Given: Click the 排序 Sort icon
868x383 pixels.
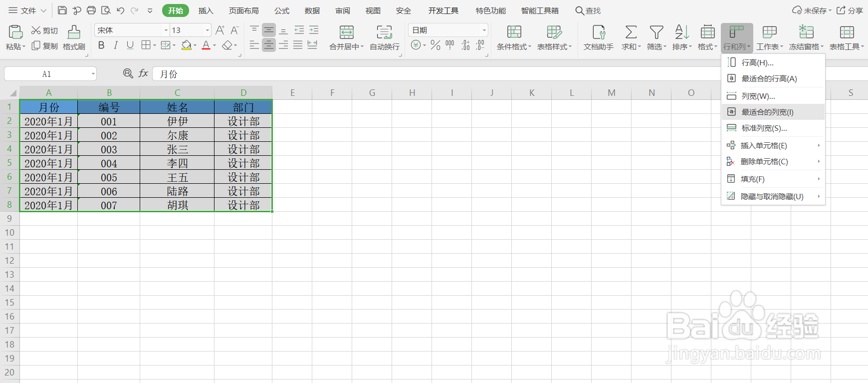Looking at the screenshot, I should (x=682, y=32).
